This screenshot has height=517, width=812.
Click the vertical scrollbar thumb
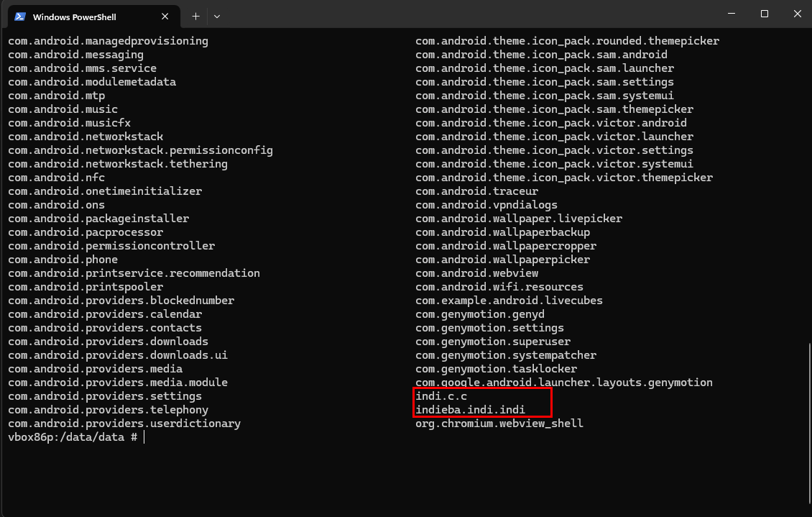pyautogui.click(x=809, y=422)
